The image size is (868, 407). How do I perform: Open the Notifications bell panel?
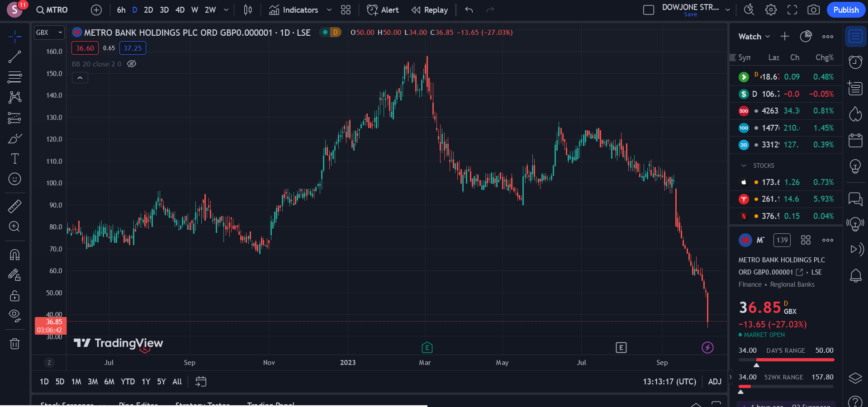coord(855,275)
